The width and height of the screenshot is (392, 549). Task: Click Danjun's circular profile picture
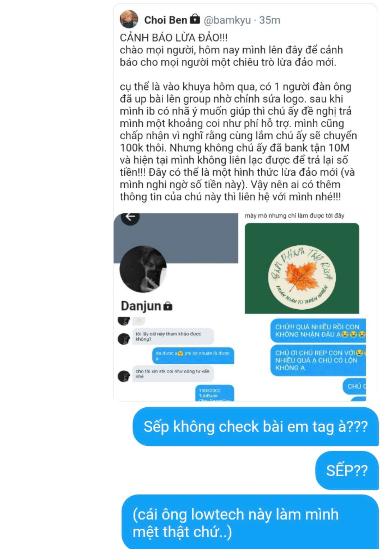click(143, 269)
